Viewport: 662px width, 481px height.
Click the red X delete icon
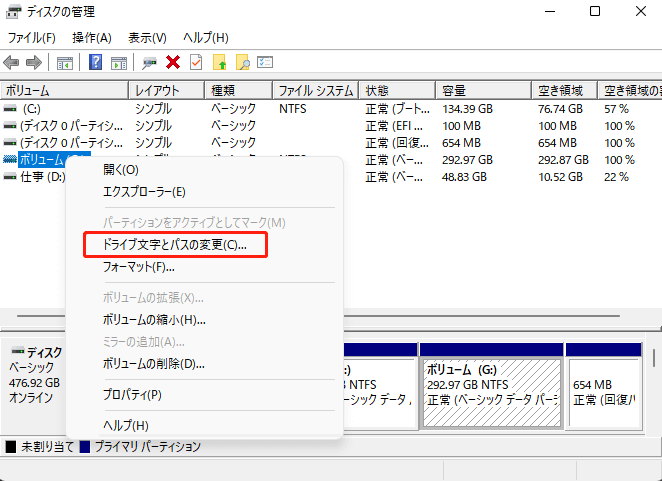[x=173, y=63]
